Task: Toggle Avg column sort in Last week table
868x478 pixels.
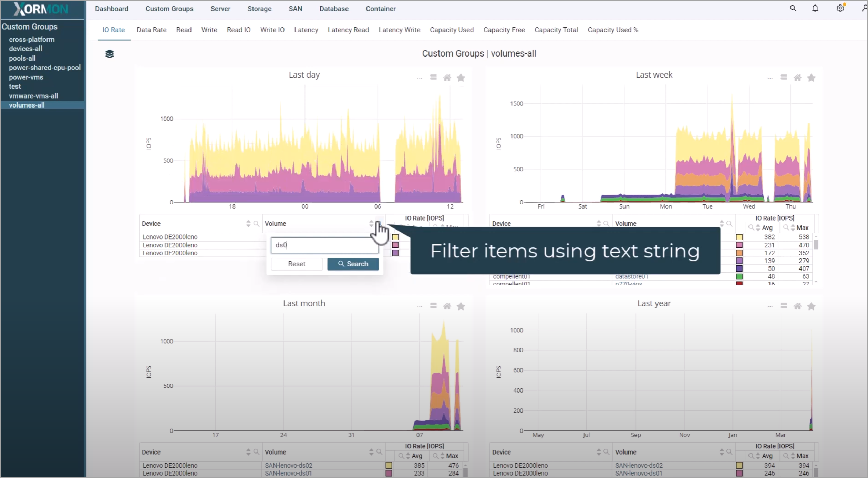Action: [x=758, y=228]
